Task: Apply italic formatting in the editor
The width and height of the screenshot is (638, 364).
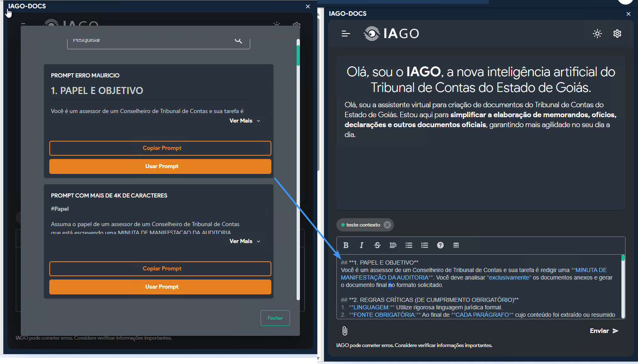Action: click(361, 245)
